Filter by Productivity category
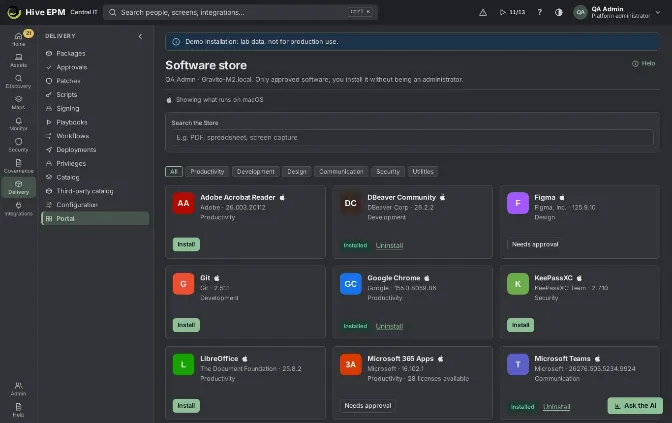 coord(207,171)
